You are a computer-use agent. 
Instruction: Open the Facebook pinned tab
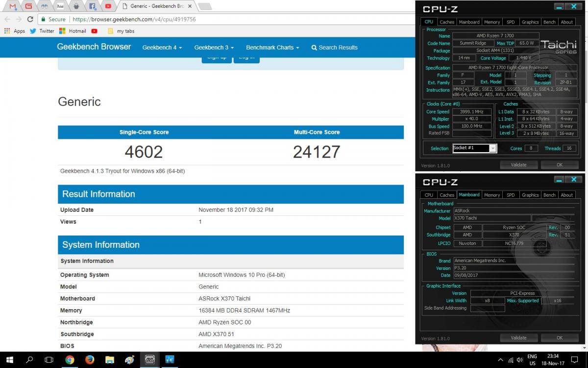tap(92, 6)
